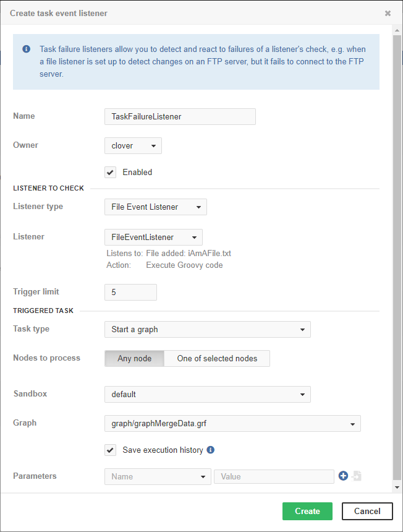The height and width of the screenshot is (532, 403).
Task: Click the Cancel button
Action: point(367,511)
